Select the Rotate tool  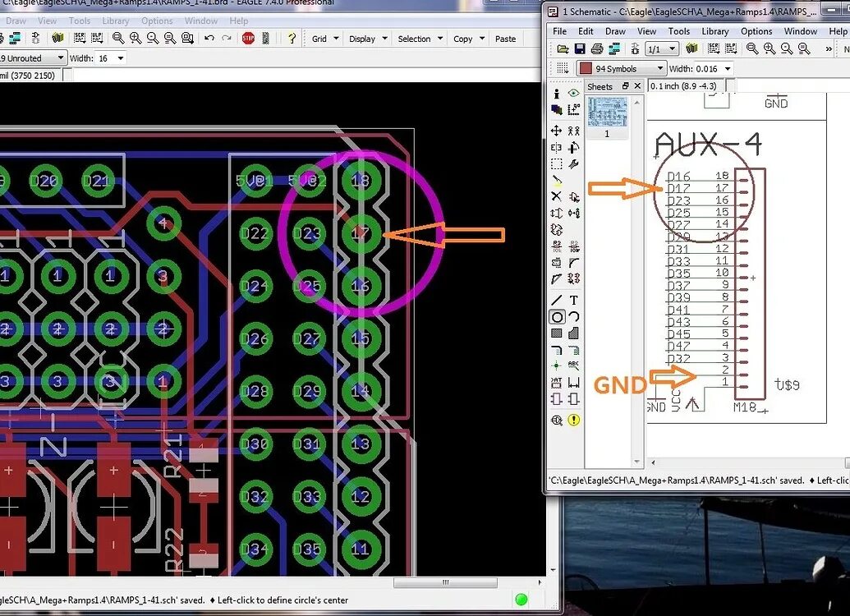pyautogui.click(x=573, y=148)
